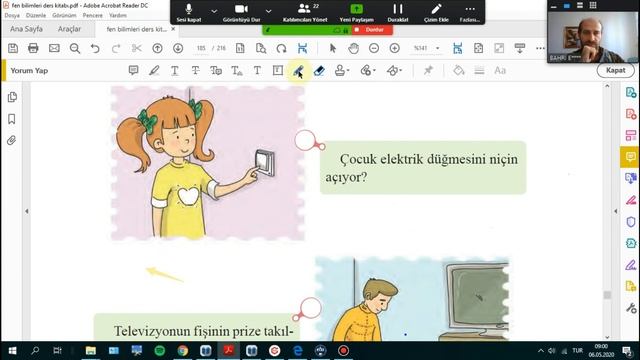Viewport: 640px width, 360px height.
Task: Select the pencil drawing tool
Action: (x=298, y=71)
